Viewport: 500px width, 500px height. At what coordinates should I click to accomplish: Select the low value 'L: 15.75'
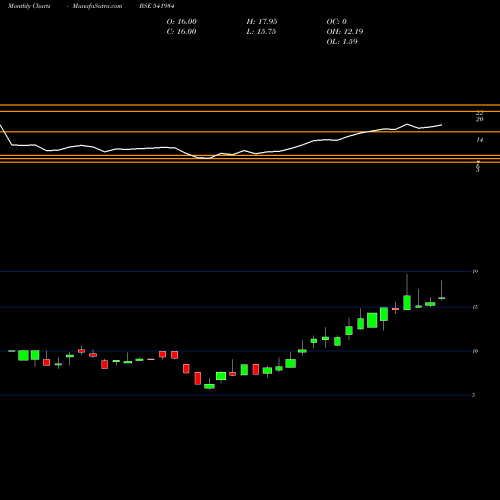click(x=261, y=32)
